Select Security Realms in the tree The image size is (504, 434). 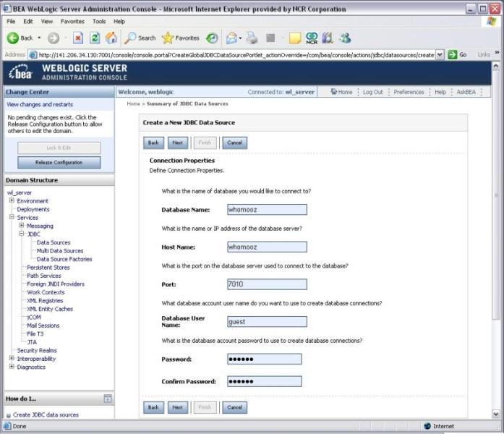[37, 350]
